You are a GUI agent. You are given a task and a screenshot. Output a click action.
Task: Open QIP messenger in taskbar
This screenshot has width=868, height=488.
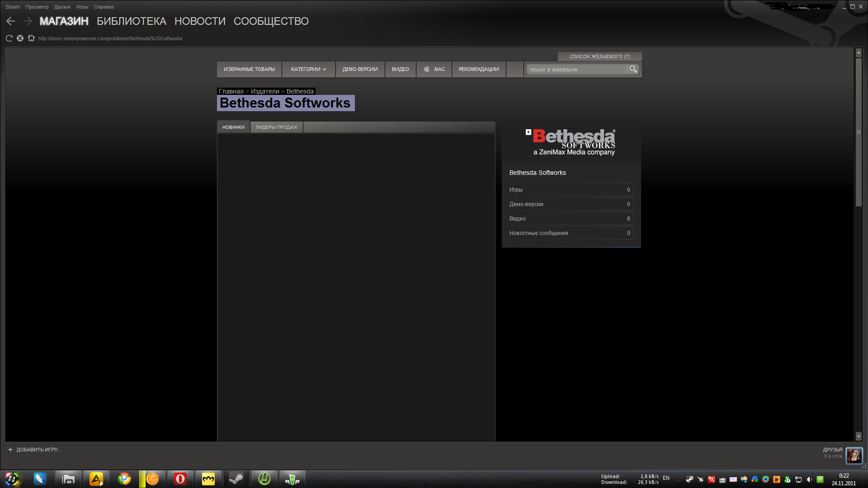click(x=292, y=479)
